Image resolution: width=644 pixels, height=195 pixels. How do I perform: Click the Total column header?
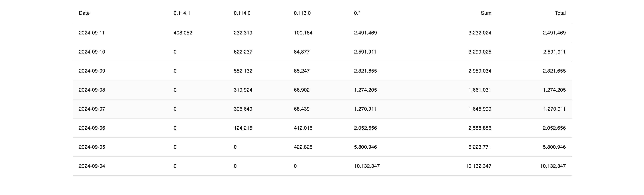(560, 13)
